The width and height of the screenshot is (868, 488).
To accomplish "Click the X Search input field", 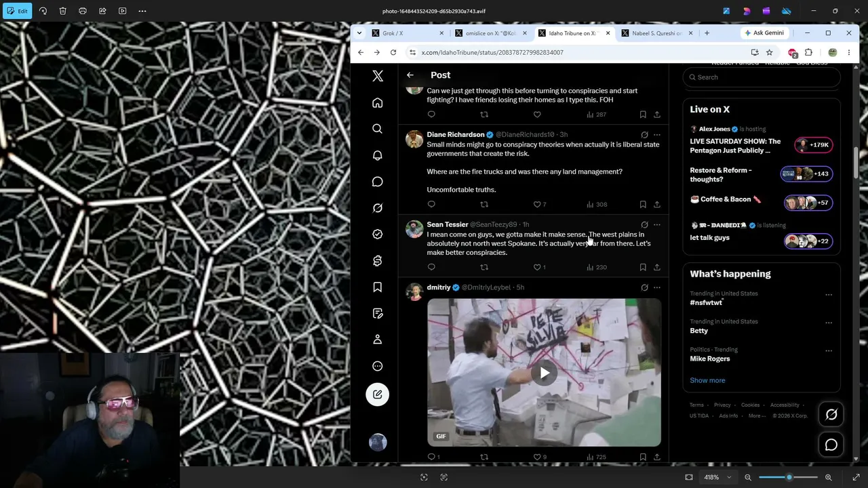I will (762, 77).
